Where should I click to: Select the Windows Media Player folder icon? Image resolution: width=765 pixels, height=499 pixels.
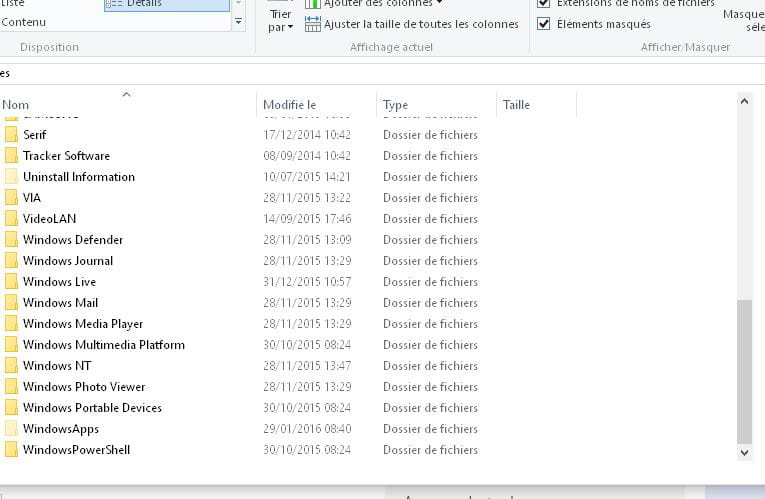point(11,324)
